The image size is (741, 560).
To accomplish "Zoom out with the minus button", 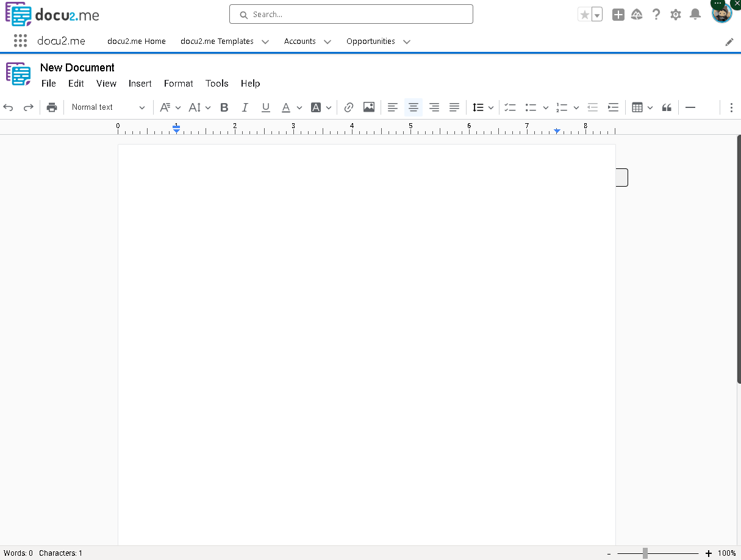I will coord(609,553).
